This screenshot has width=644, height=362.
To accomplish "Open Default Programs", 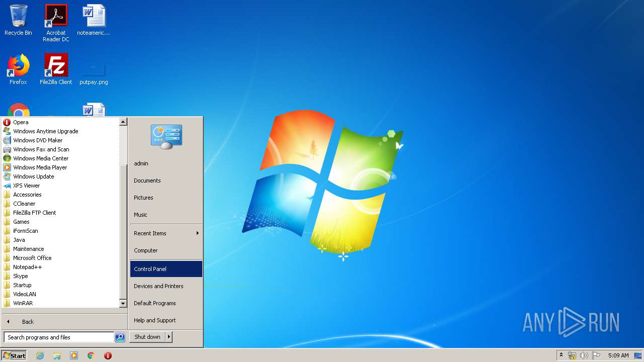I will pyautogui.click(x=166, y=303).
